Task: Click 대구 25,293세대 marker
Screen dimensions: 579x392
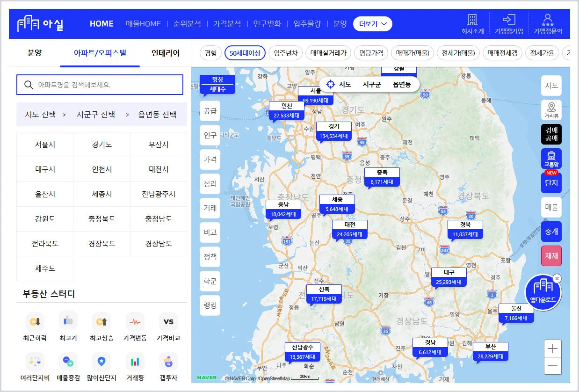Action: click(449, 277)
